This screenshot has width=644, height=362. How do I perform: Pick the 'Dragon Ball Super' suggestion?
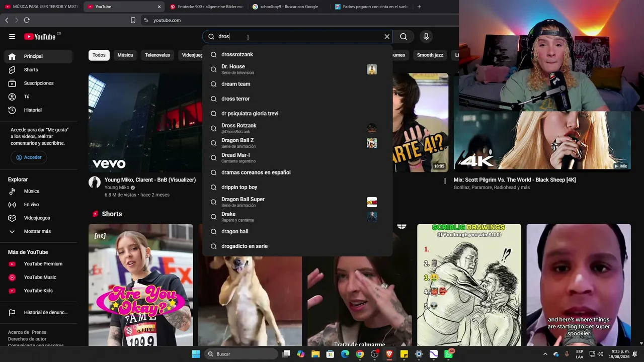pyautogui.click(x=297, y=202)
